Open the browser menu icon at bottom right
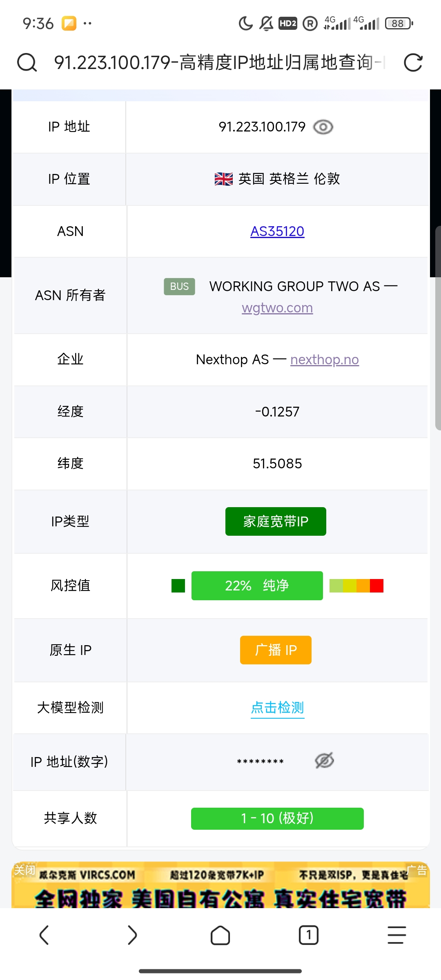Viewport: 441px width, 980px height. (395, 934)
